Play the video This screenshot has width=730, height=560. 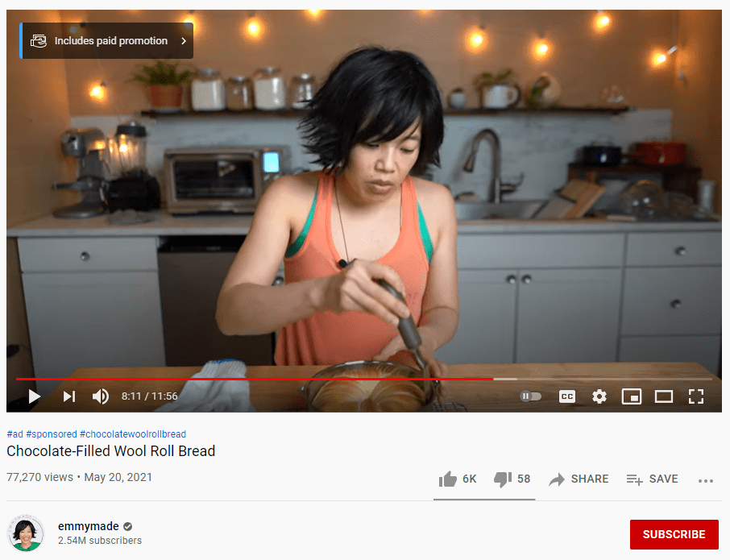[35, 396]
